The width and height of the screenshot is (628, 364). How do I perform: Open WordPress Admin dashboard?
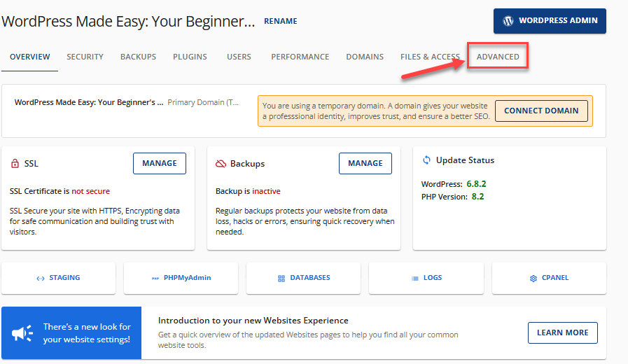(x=550, y=21)
